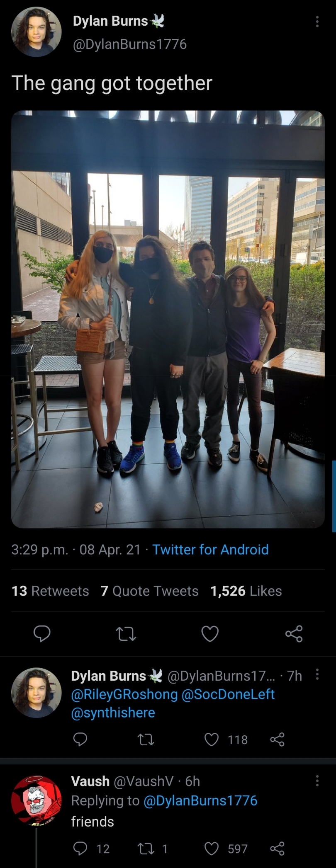Image resolution: width=336 pixels, height=868 pixels.
Task: Tap the Twitter for Android link
Action: [210, 550]
